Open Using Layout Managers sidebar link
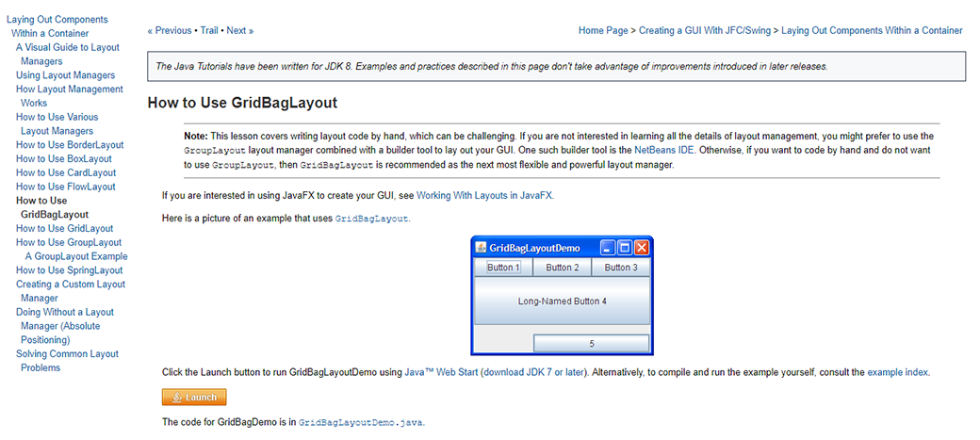980x440 pixels. (x=65, y=75)
